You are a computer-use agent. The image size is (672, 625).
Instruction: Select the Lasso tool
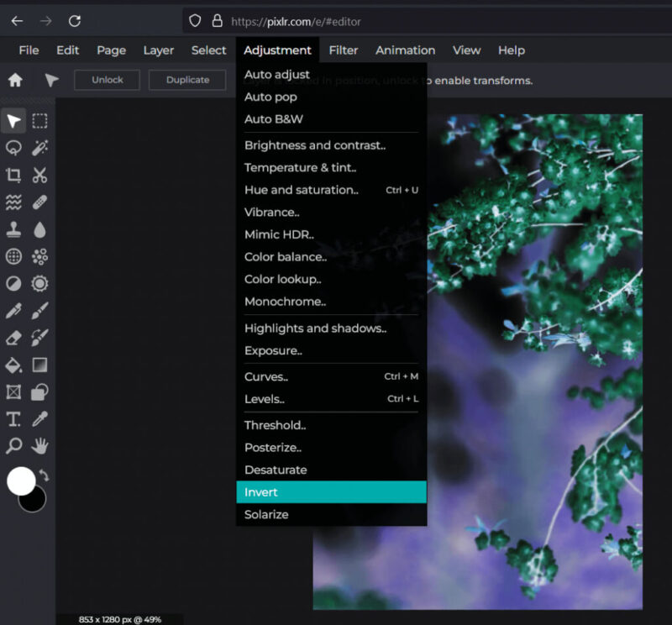pos(13,148)
